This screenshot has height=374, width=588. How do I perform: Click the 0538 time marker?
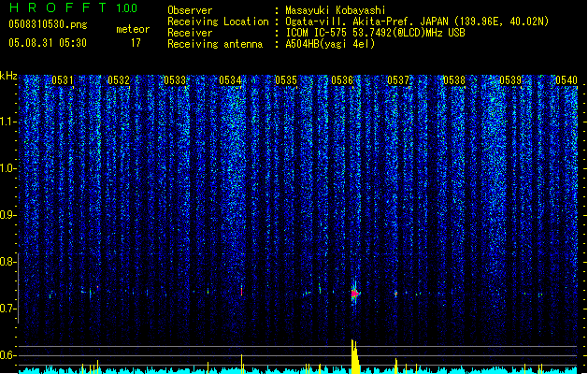(454, 80)
